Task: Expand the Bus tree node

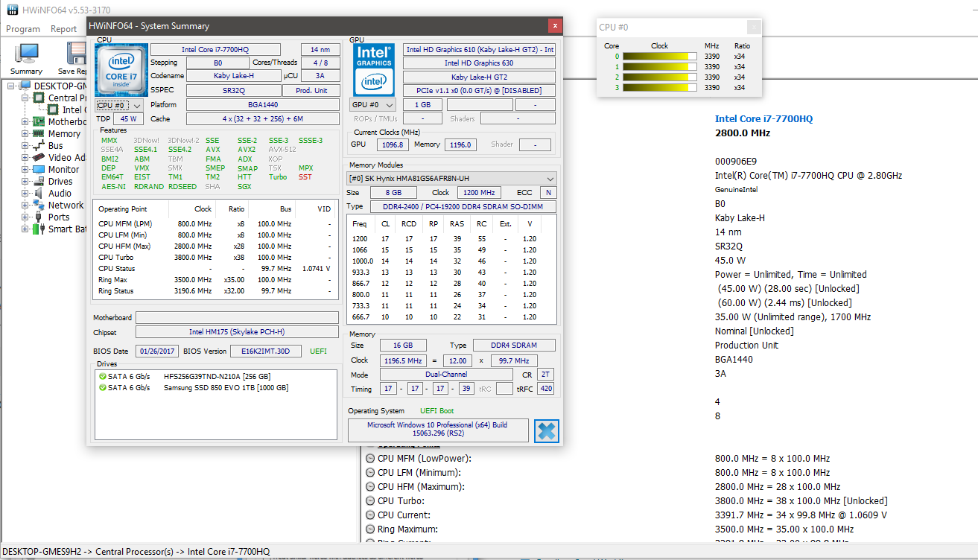Action: [x=25, y=145]
